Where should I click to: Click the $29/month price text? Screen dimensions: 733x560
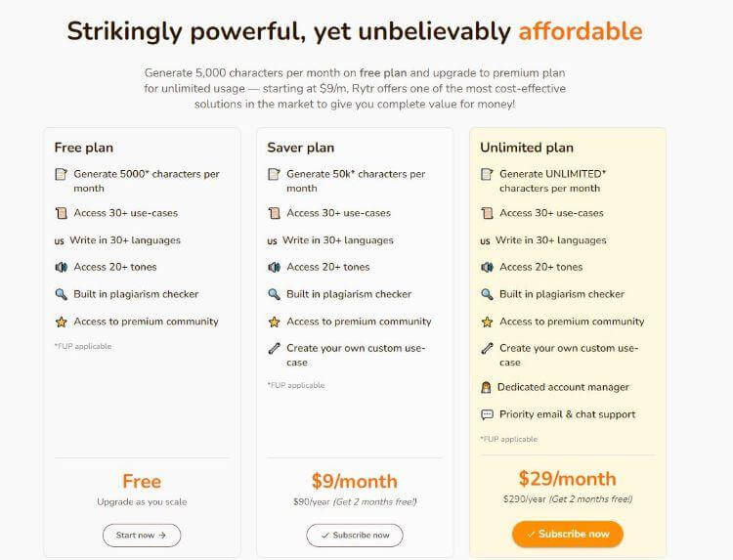568,479
